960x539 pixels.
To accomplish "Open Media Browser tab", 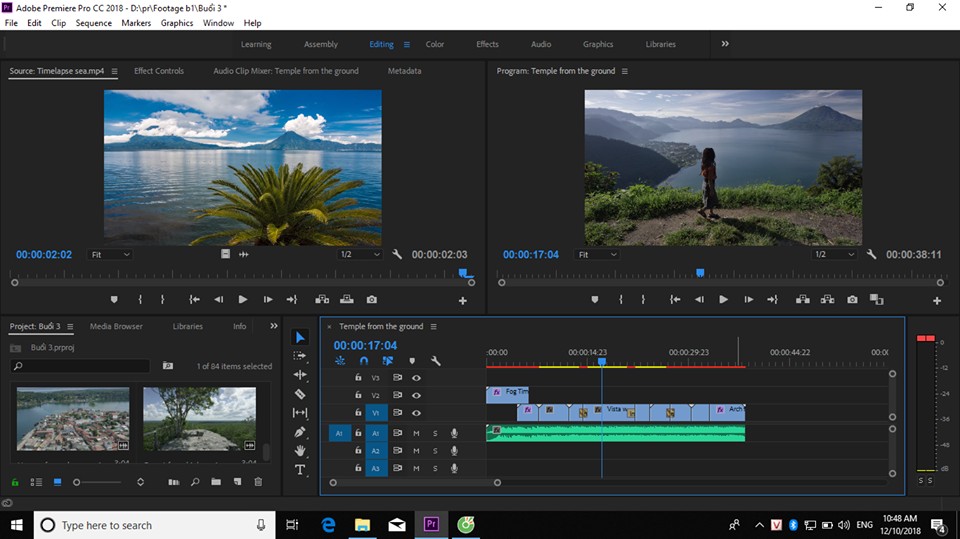I will point(116,326).
